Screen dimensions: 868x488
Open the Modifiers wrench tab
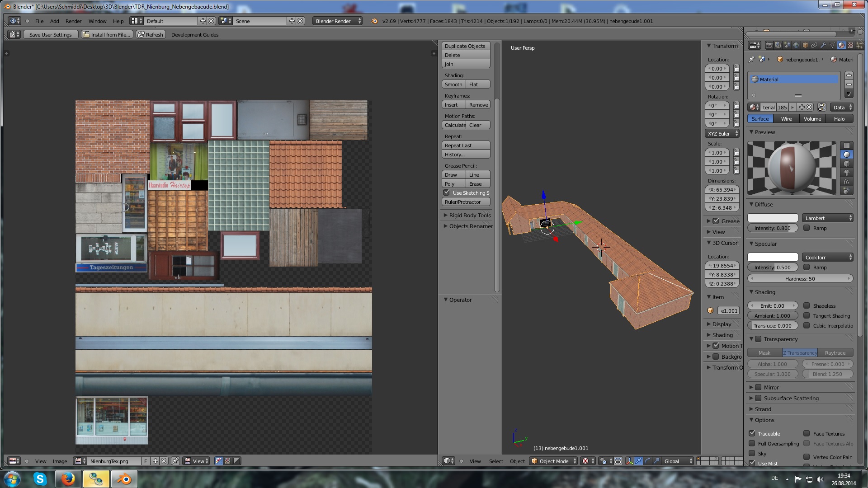tap(823, 45)
